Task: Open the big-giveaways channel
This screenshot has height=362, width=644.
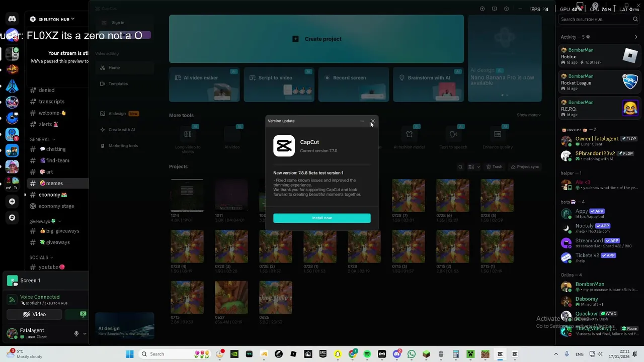Action: coord(62,231)
